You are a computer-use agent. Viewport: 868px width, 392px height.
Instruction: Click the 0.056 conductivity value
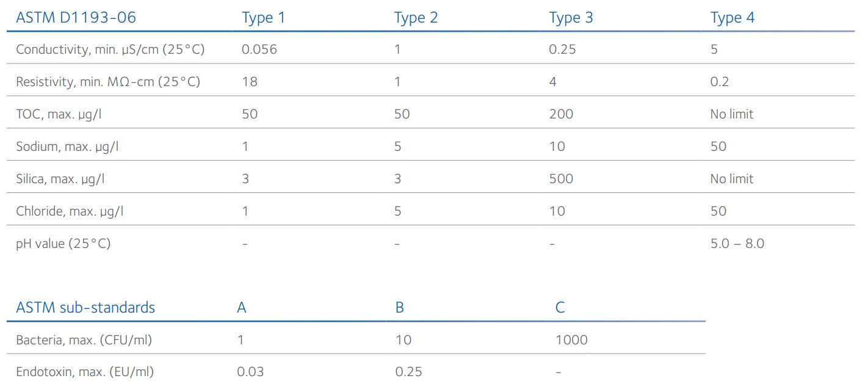pyautogui.click(x=259, y=49)
